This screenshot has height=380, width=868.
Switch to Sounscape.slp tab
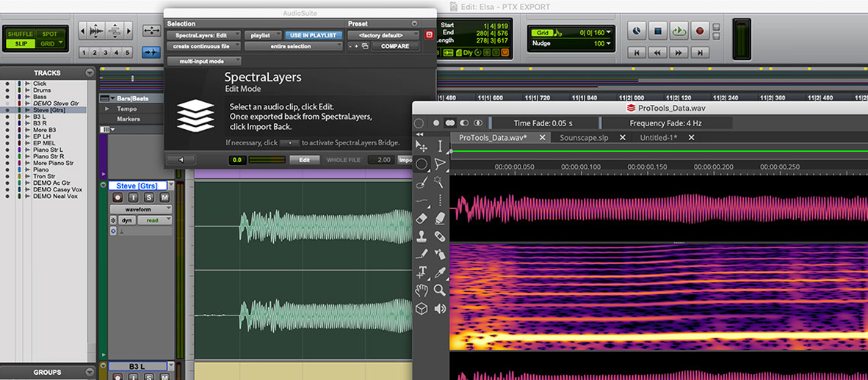[584, 138]
